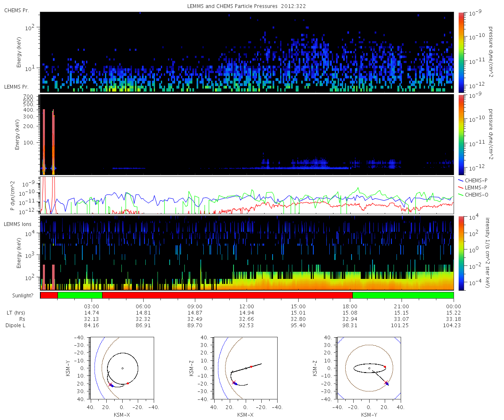Click the 18:00 time axis label

coord(350,306)
